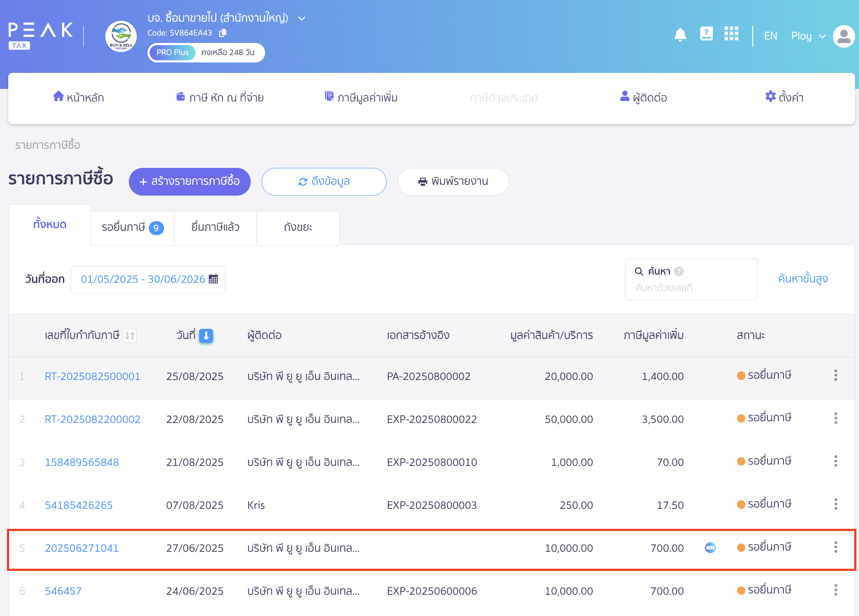The height and width of the screenshot is (616, 859).
Task: Open the Ploy user dropdown
Action: (808, 36)
